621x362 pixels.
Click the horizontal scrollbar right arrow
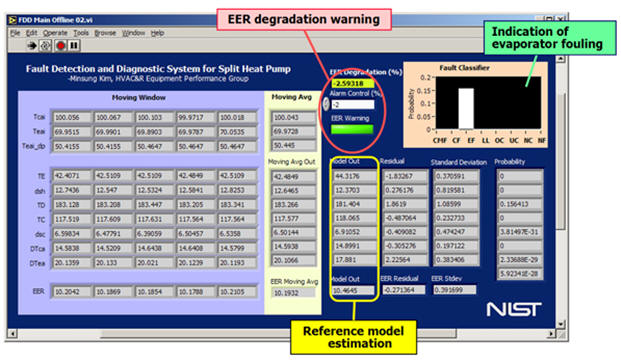[551, 334]
